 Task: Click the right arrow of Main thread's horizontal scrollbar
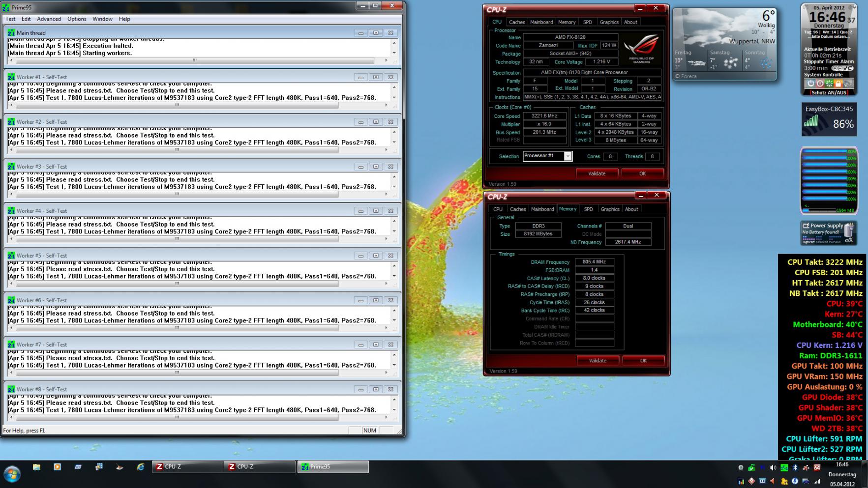point(387,60)
